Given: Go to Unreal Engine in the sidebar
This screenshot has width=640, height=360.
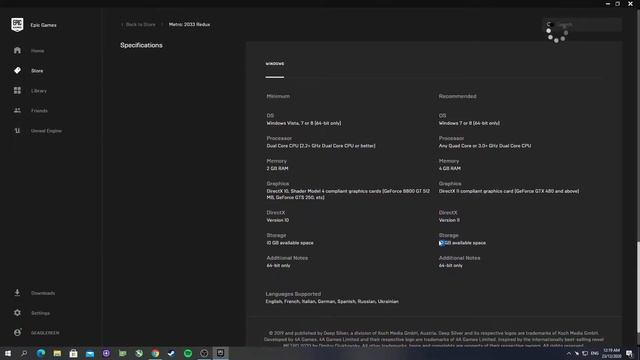Looking at the screenshot, I should pos(46,131).
